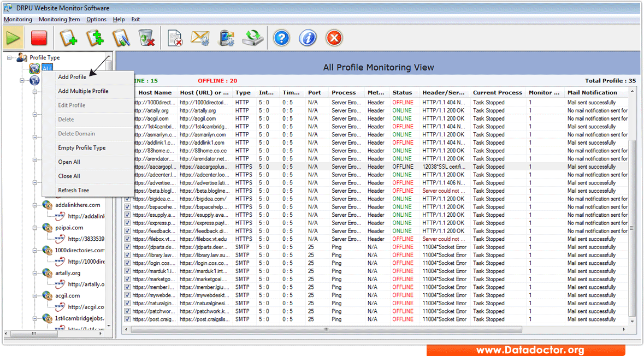The image size is (644, 356).
Task: Click the blue info about icon
Action: pyautogui.click(x=308, y=38)
